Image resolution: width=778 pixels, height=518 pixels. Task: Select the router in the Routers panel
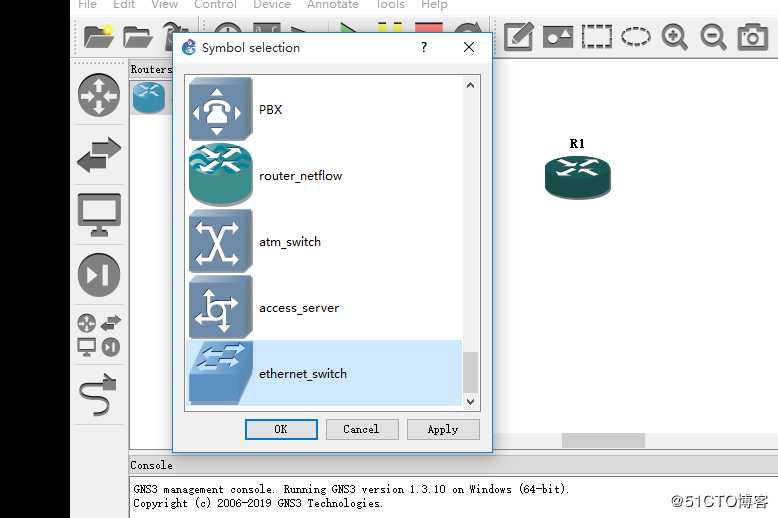pos(149,98)
